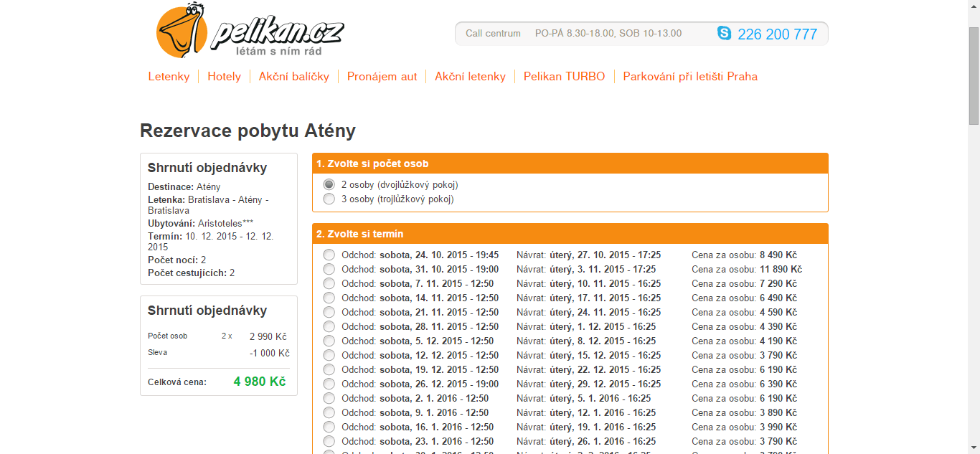Click the Skype phone icon

(x=725, y=33)
